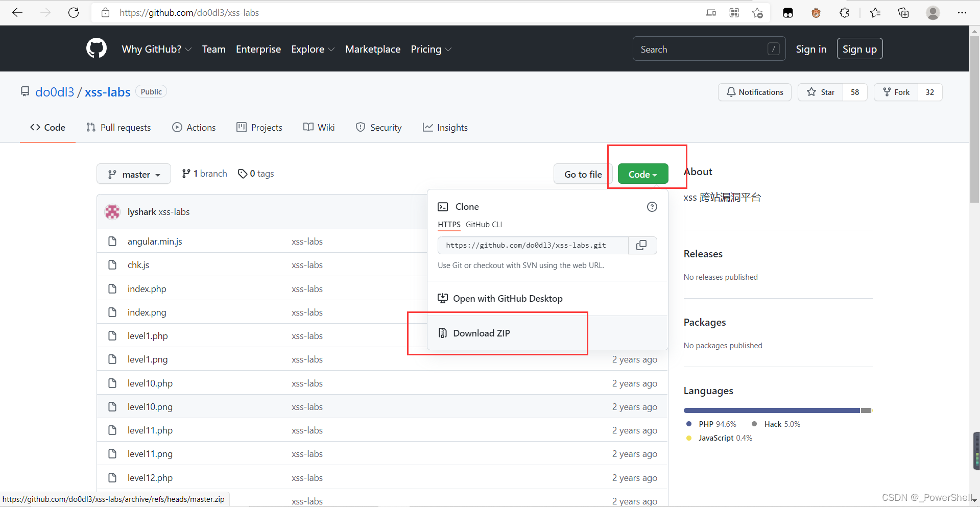Click the clone URL text field

coord(533,245)
